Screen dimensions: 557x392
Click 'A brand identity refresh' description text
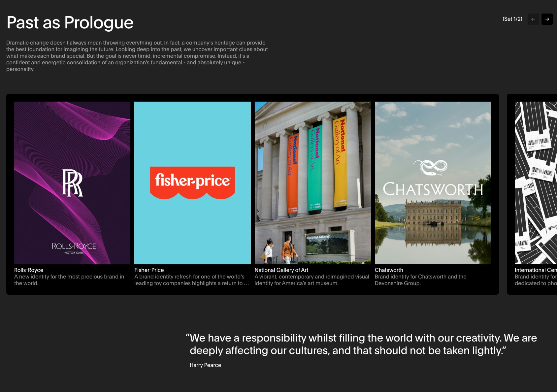click(191, 280)
